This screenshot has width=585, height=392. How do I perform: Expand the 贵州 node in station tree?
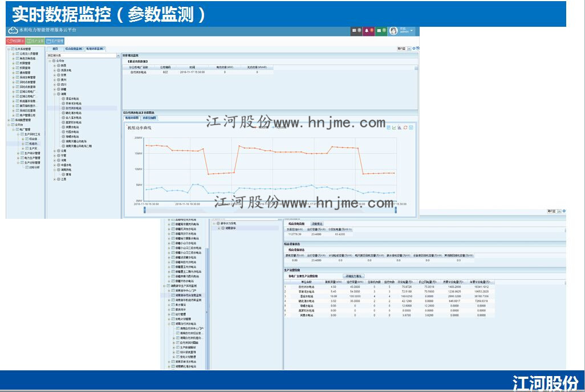tap(55, 80)
